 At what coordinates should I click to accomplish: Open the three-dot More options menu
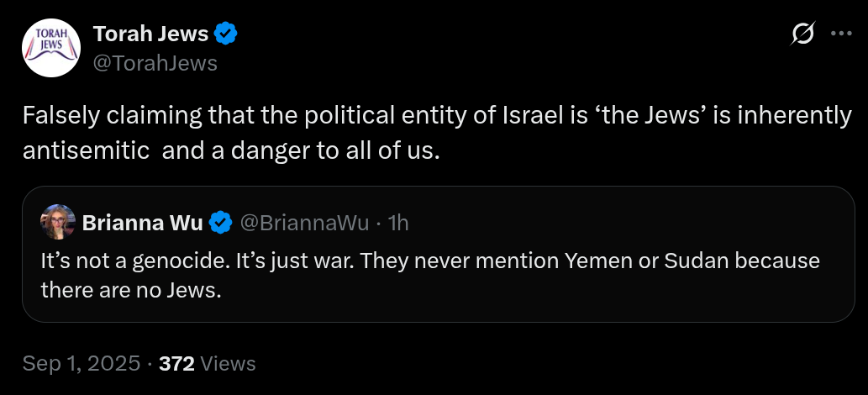coord(840,34)
